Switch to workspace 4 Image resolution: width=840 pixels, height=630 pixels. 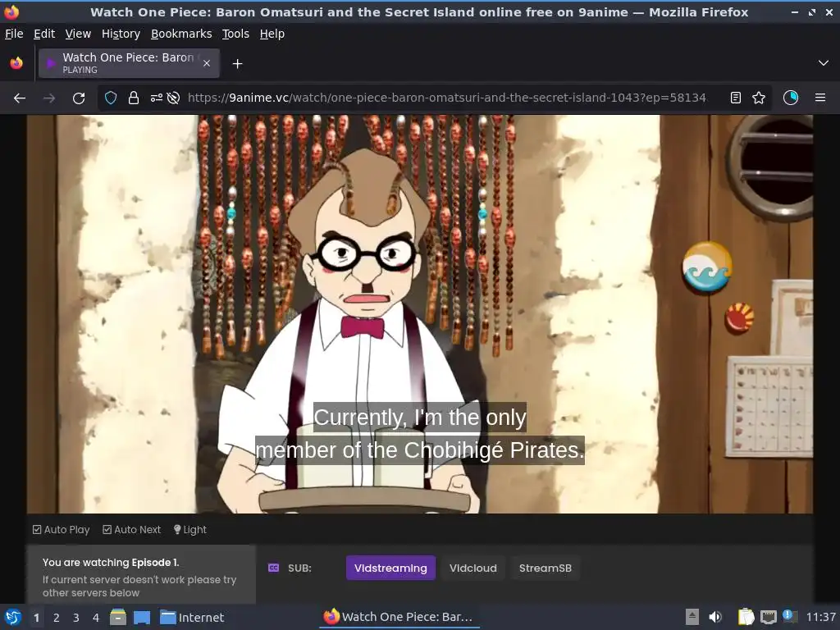click(96, 618)
